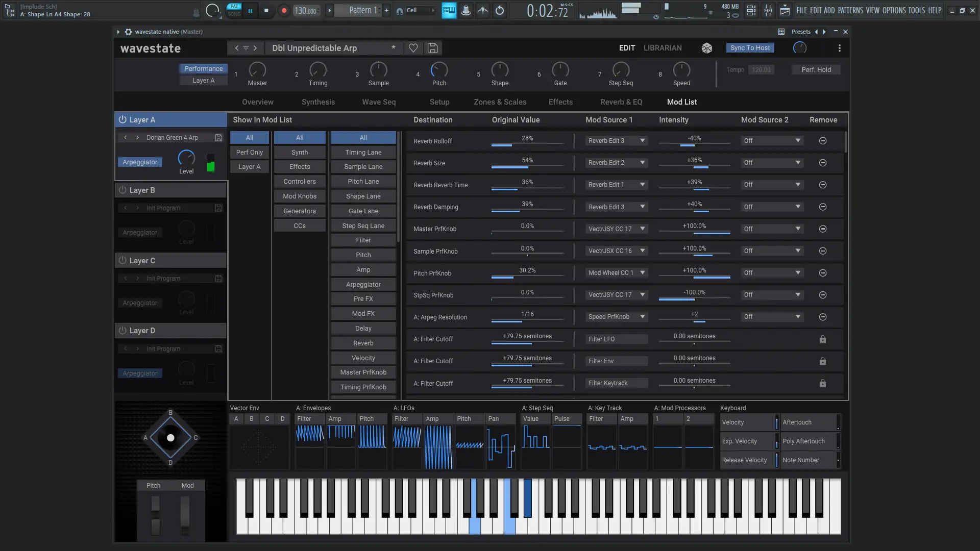
Task: Remove the Reverb Rolloff modulation row
Action: 823,141
